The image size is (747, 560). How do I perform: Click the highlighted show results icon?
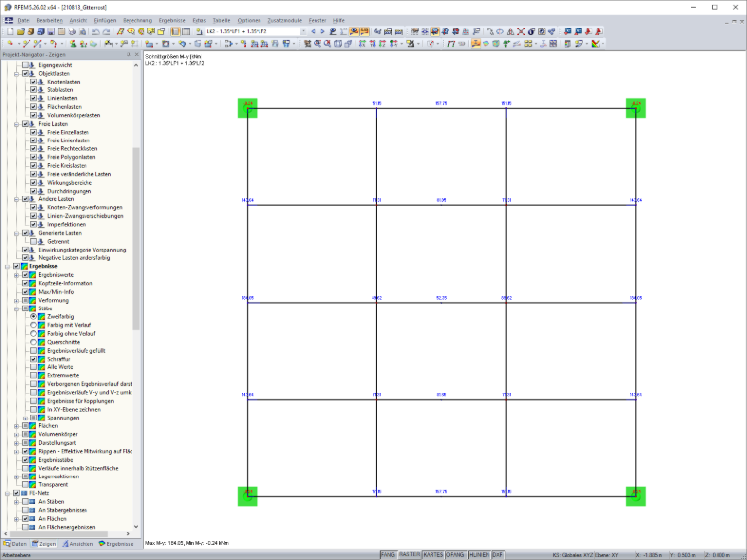pos(354,31)
